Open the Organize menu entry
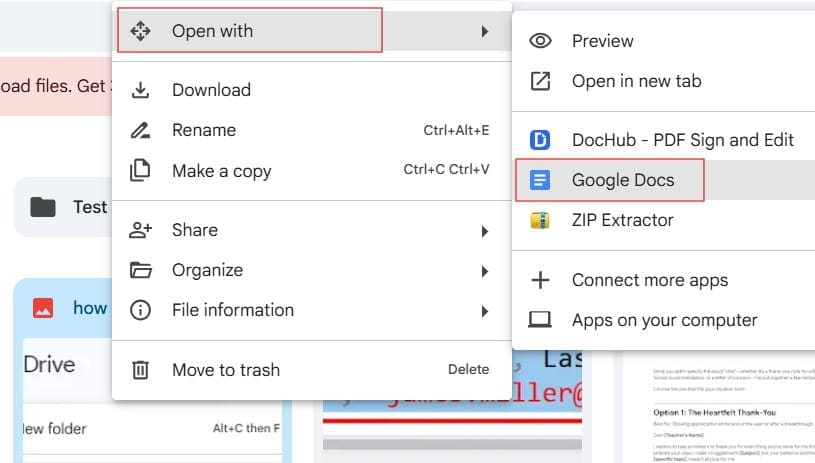The image size is (815, 463). pyautogui.click(x=312, y=270)
